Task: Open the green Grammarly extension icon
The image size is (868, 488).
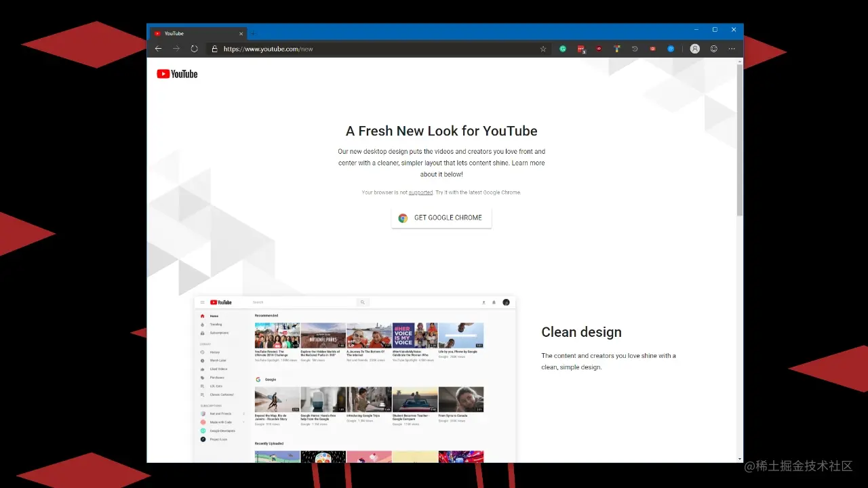Action: (563, 49)
